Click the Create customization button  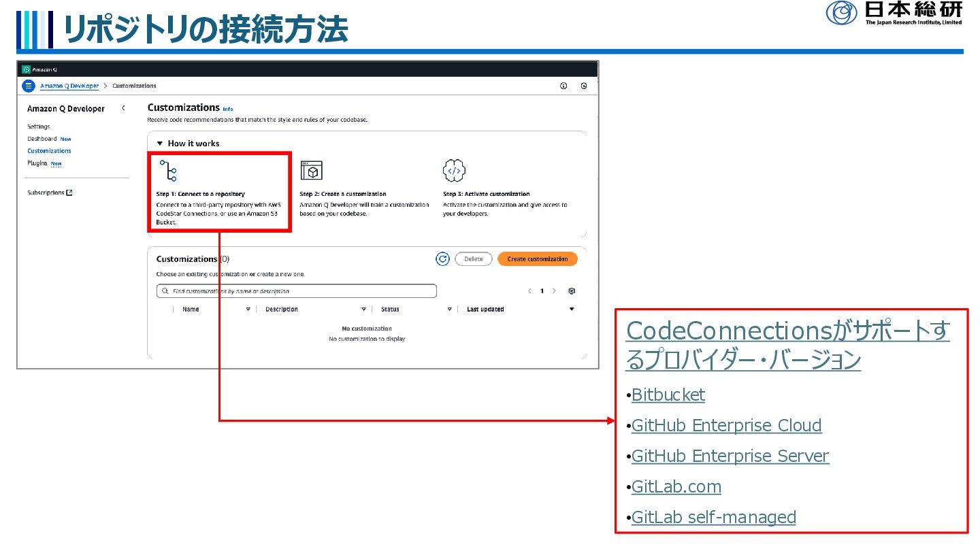pyautogui.click(x=538, y=259)
